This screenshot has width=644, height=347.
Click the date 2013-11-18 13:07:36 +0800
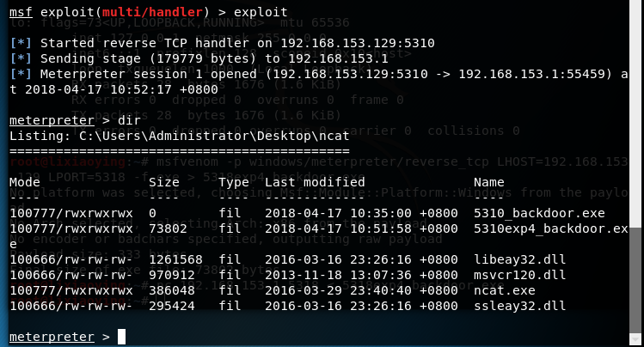point(361,275)
